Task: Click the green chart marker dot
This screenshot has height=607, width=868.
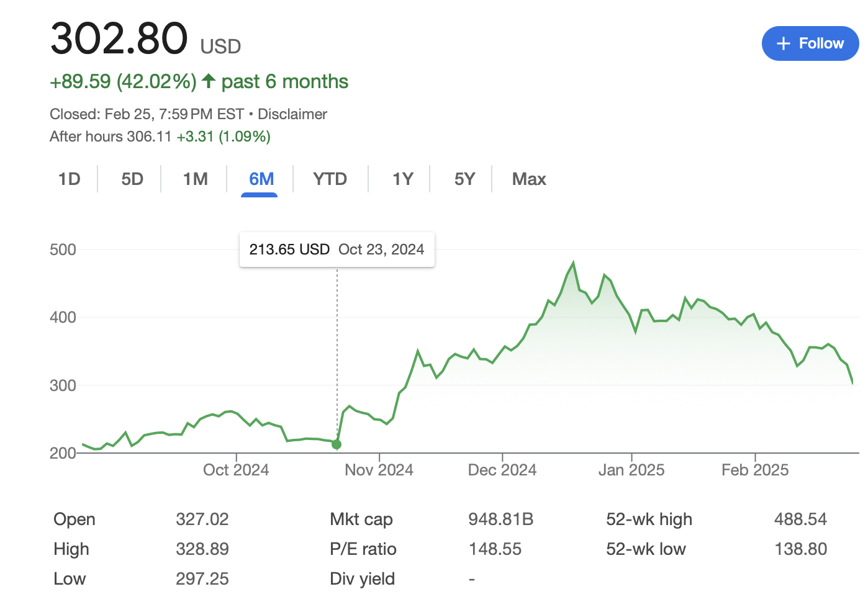Action: coord(337,444)
